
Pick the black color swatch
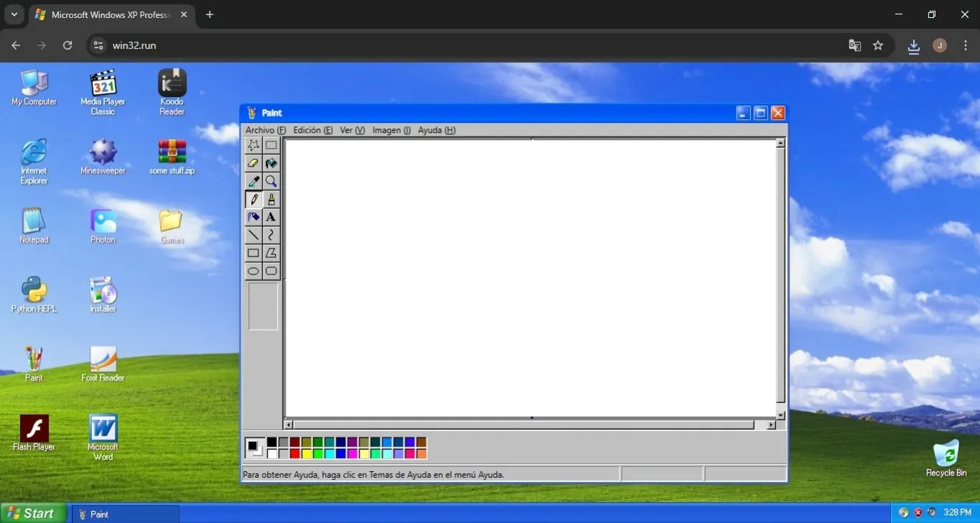point(272,442)
